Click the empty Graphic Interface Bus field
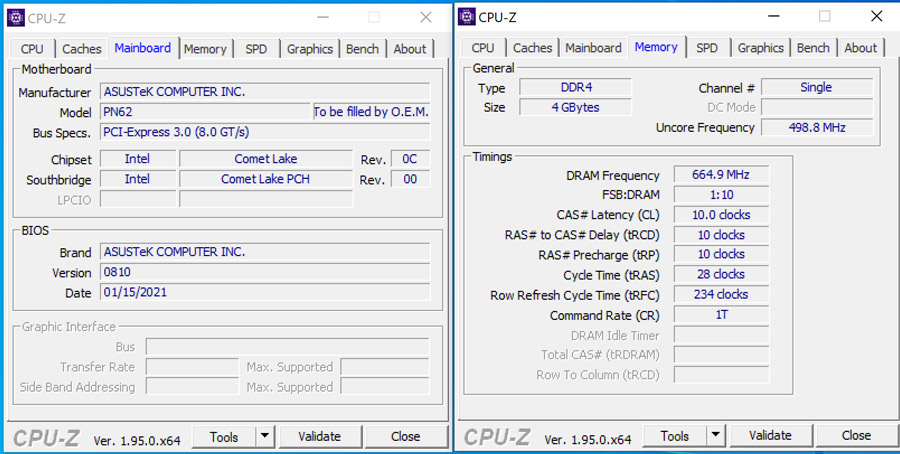The height and width of the screenshot is (454, 900). point(288,347)
